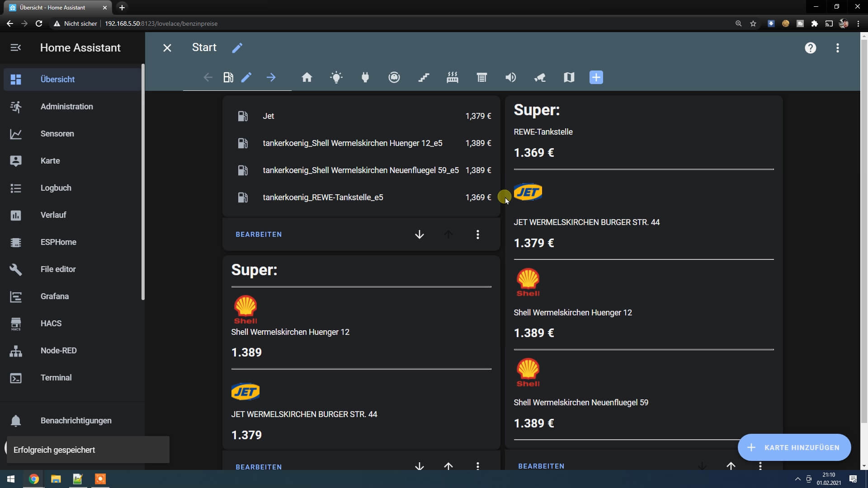Open File Explorer from taskbar
Image resolution: width=868 pixels, height=488 pixels.
(56, 479)
